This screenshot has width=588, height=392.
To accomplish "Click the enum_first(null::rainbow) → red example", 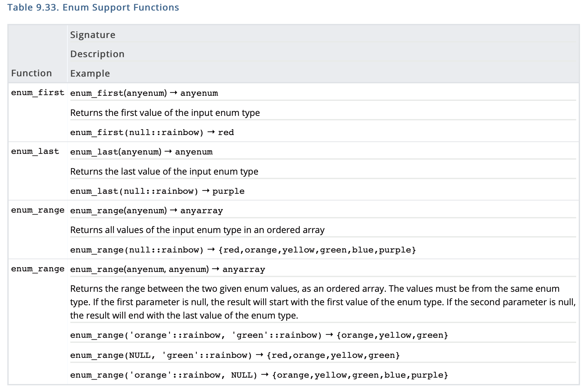I will 152,132.
